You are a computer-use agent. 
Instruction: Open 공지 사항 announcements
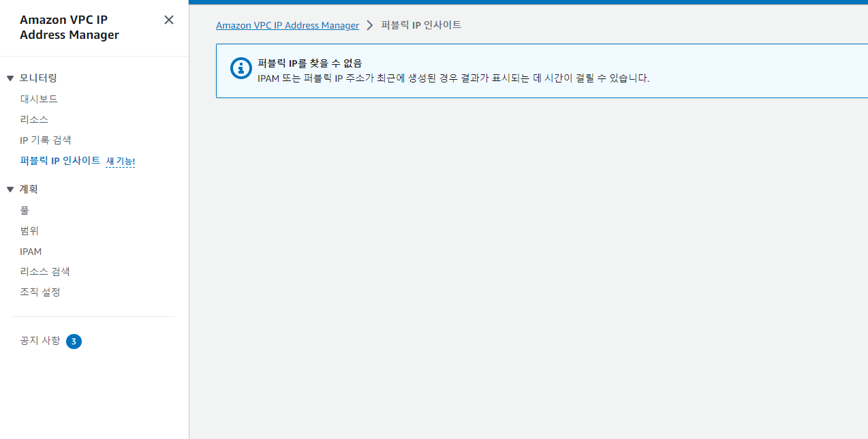click(x=40, y=341)
